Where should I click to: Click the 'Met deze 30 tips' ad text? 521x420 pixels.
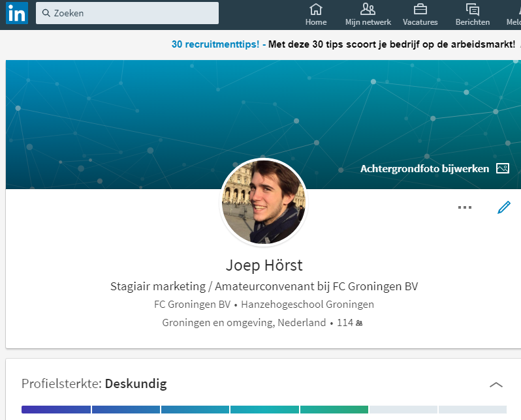392,44
